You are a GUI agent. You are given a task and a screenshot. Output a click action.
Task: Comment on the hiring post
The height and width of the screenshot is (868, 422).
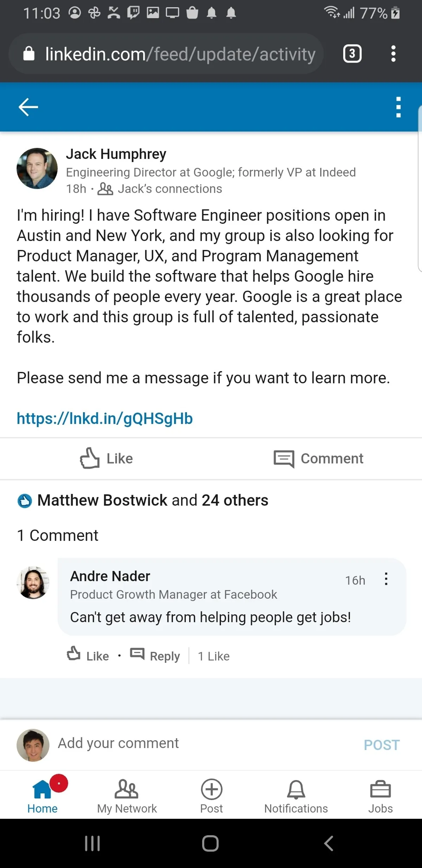[x=319, y=458]
